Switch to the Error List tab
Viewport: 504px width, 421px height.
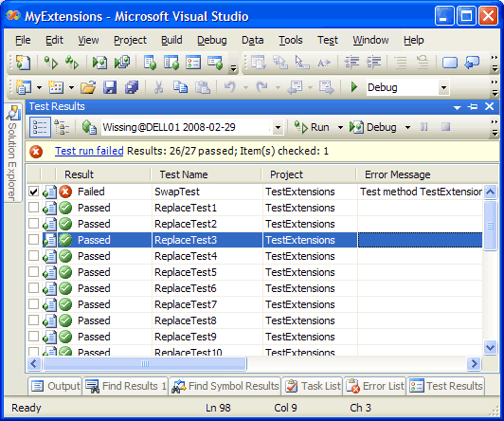click(x=375, y=386)
